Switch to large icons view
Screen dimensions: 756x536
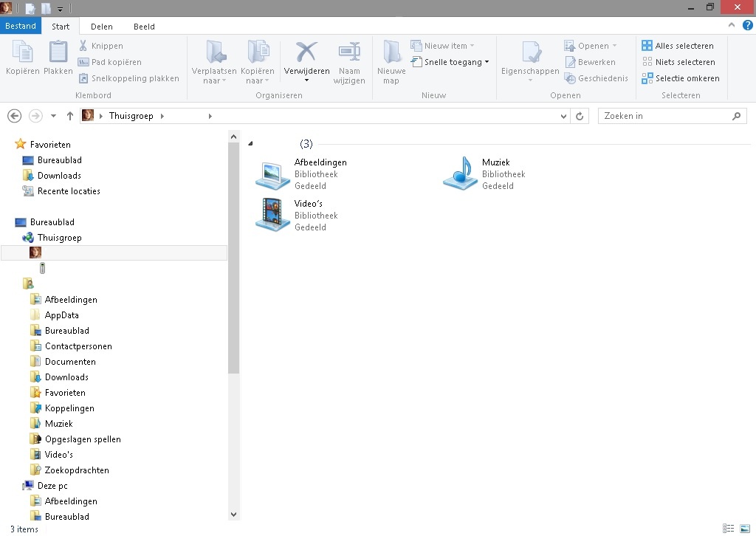(745, 529)
